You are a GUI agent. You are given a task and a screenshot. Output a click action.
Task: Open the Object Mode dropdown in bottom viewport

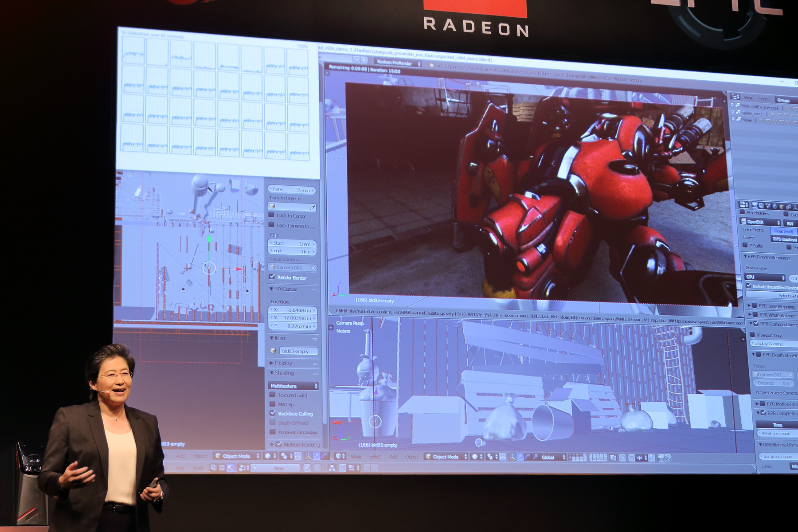click(446, 457)
